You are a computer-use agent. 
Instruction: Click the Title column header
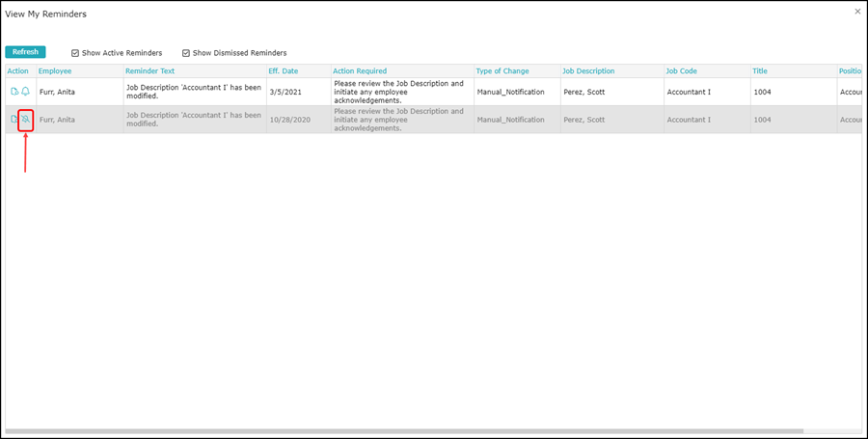(x=760, y=71)
